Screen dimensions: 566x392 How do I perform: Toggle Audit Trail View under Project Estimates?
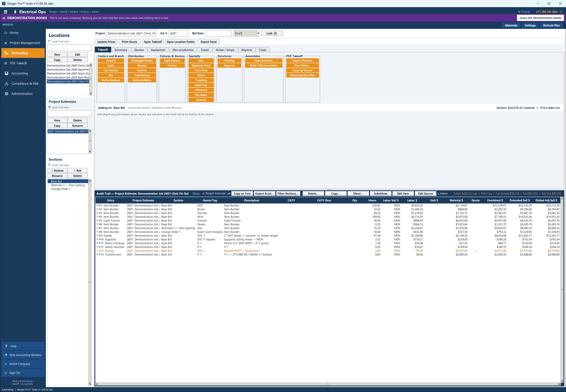point(50,107)
